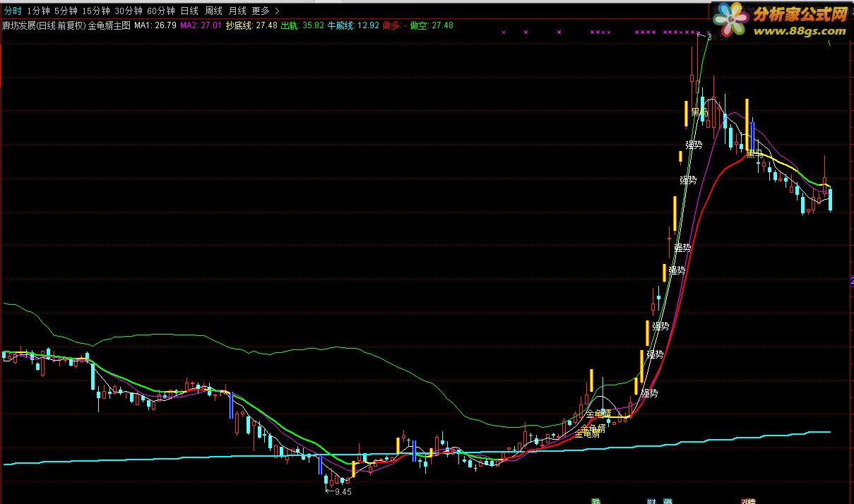Click the 出轨: 35.82 legend value
The image size is (854, 504).
(302, 25)
